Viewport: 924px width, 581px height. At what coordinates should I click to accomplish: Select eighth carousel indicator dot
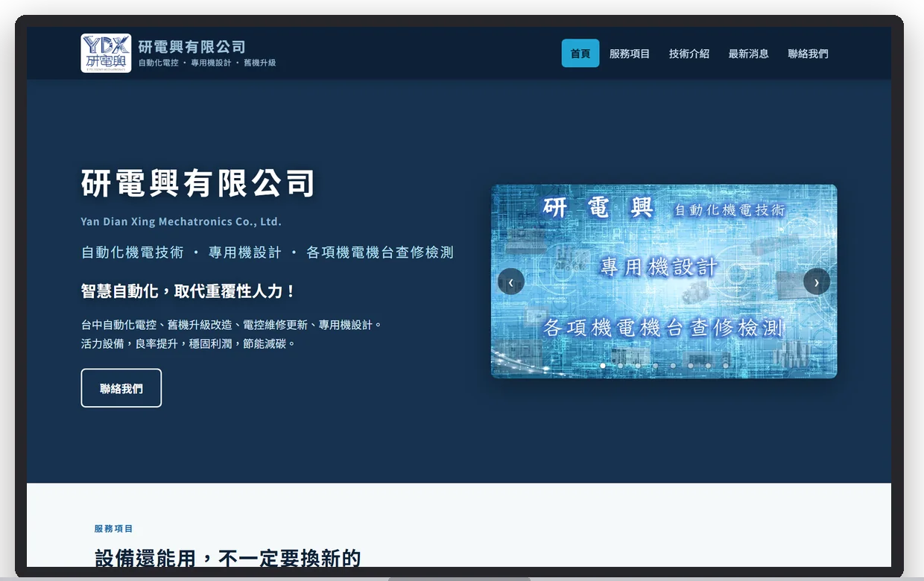point(726,366)
